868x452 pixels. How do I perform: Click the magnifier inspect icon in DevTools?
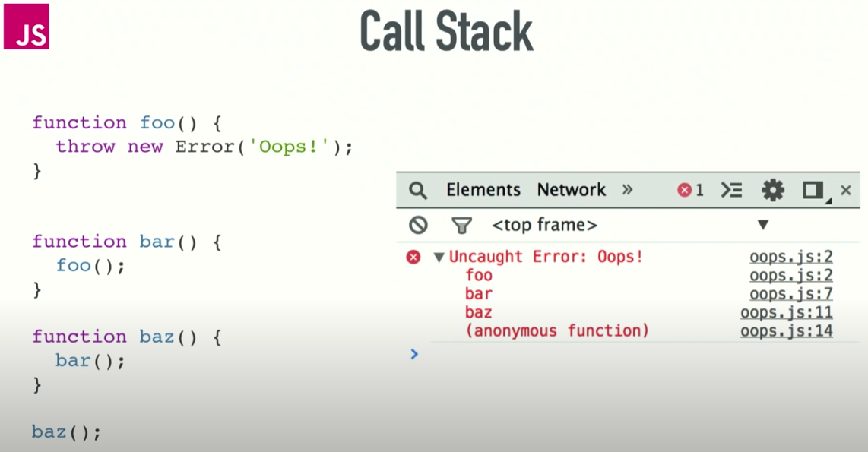coord(418,190)
